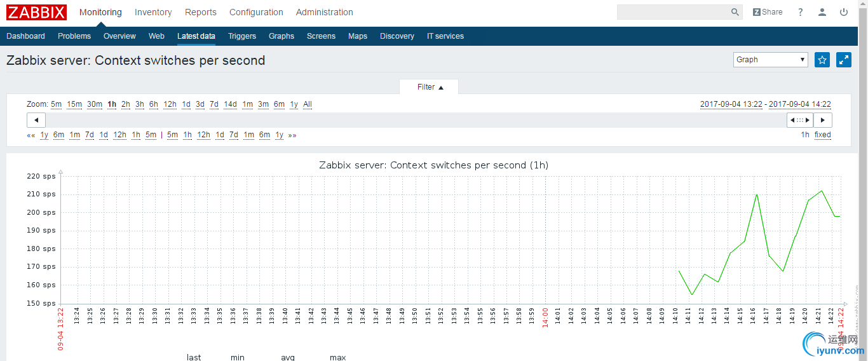Set zoom to 3m
Viewport: 868px width, 361px height.
tap(263, 104)
